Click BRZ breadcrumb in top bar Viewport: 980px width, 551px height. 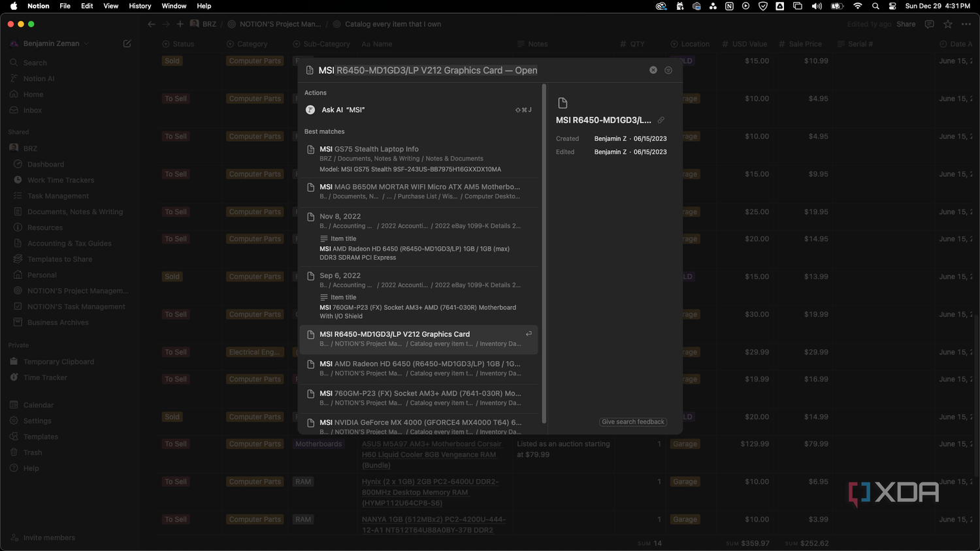tap(203, 24)
